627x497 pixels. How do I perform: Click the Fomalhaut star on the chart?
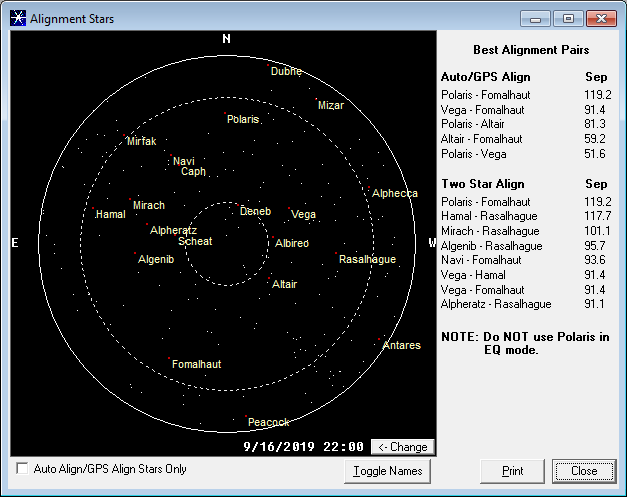click(196, 364)
